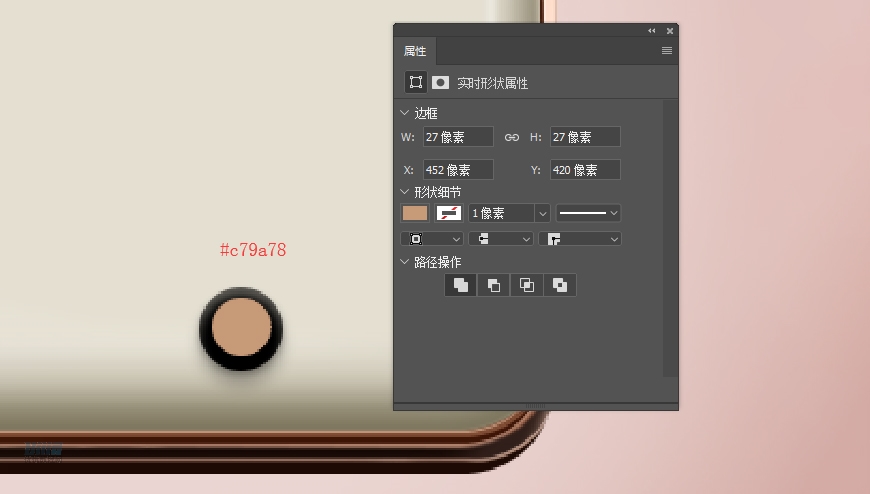The height and width of the screenshot is (494, 870).
Task: Open the stroke width dropdown arrow
Action: pyautogui.click(x=542, y=213)
